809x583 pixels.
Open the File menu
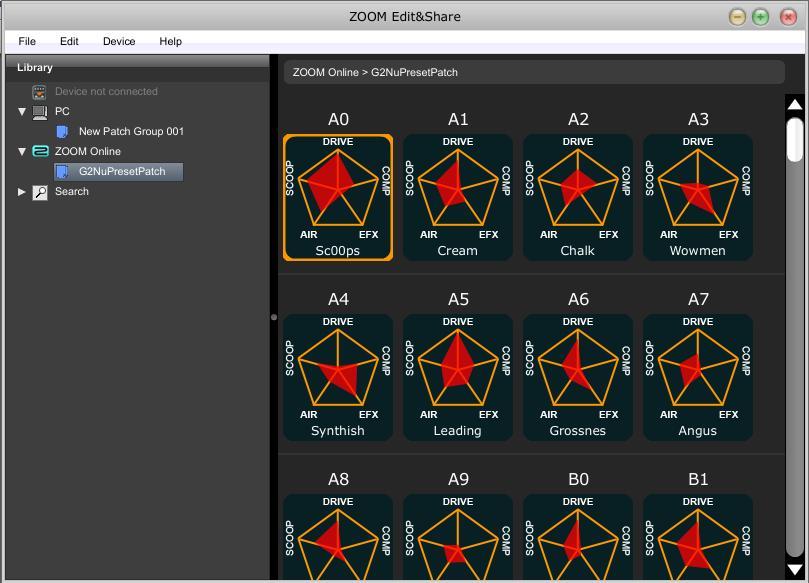[x=27, y=41]
